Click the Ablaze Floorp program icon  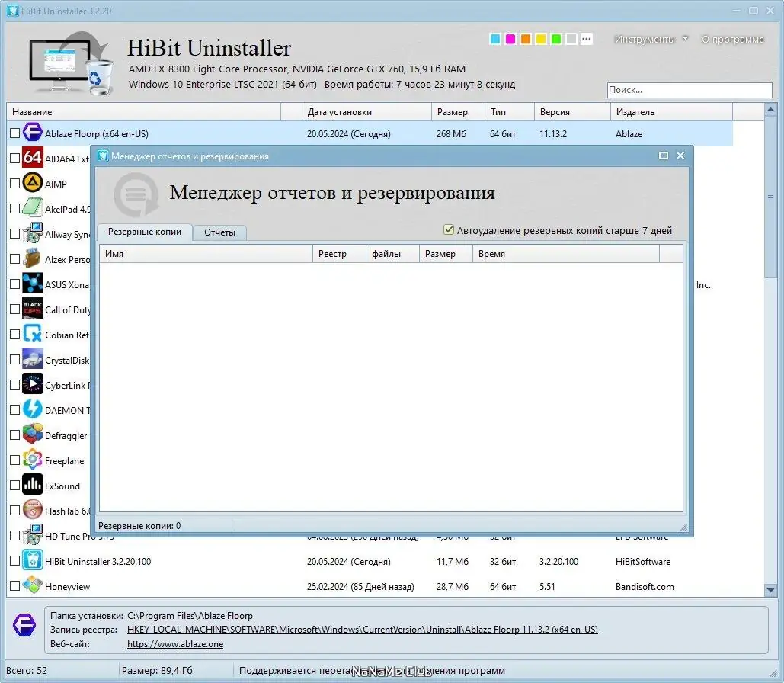point(33,133)
